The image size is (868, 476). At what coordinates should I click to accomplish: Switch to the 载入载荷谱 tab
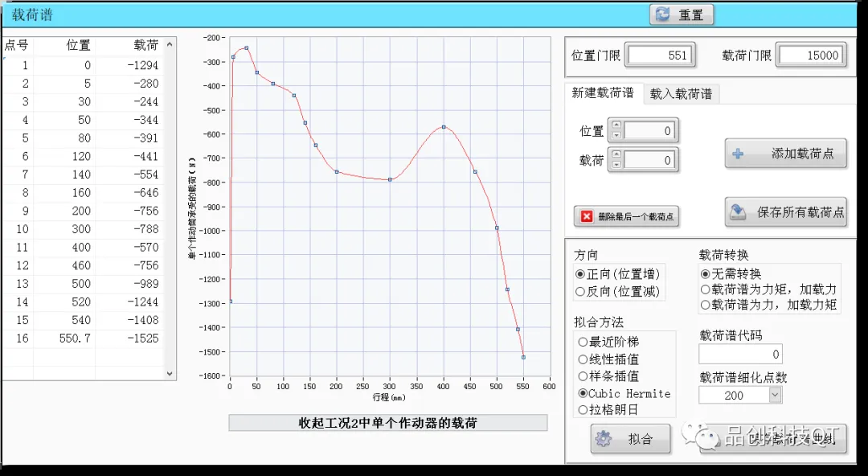[x=681, y=94]
